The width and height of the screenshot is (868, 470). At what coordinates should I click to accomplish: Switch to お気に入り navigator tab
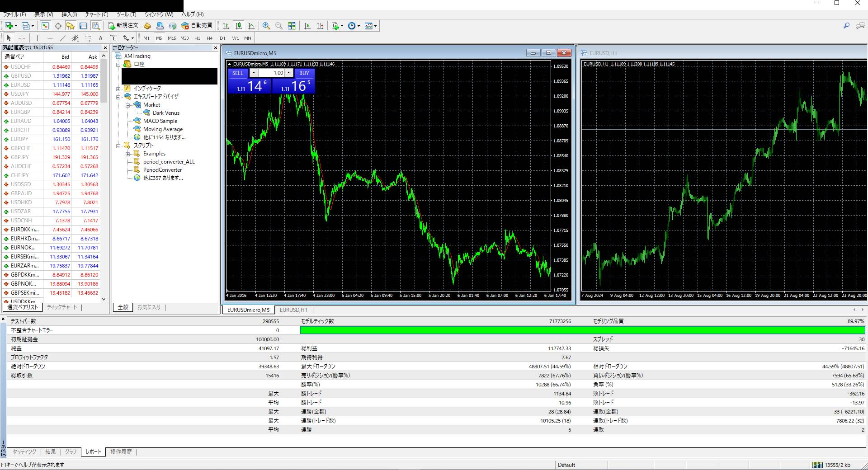[x=149, y=307]
